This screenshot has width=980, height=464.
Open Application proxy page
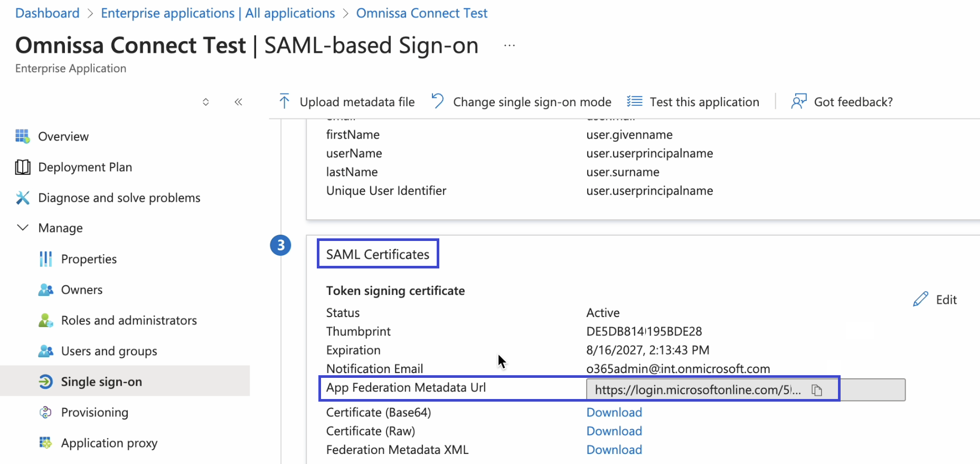click(109, 443)
